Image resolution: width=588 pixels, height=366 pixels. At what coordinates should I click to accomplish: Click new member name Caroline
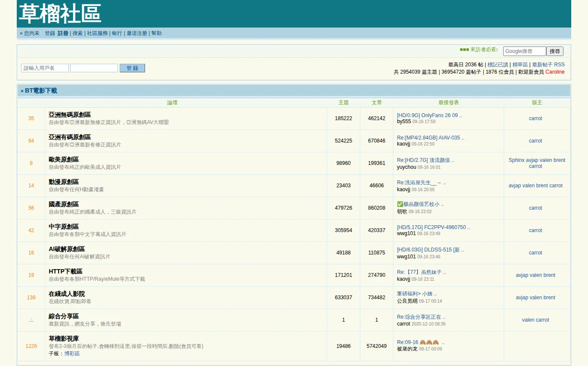(555, 72)
